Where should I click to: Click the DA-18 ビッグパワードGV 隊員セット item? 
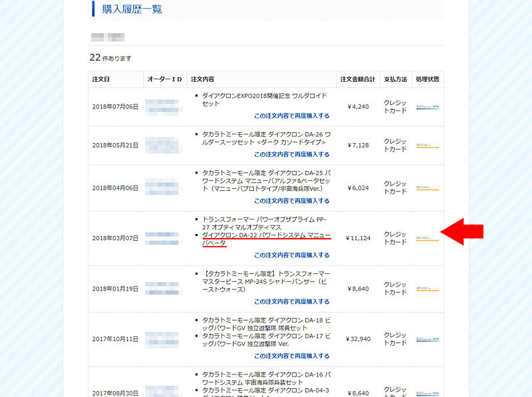pos(267,324)
